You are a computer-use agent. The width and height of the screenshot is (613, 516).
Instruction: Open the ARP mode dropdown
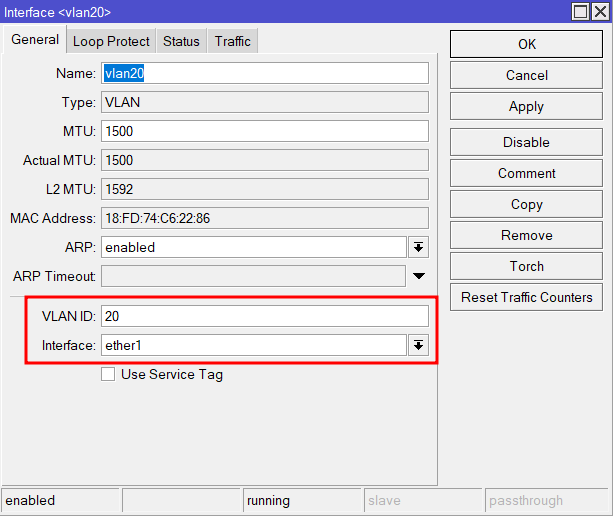point(418,247)
